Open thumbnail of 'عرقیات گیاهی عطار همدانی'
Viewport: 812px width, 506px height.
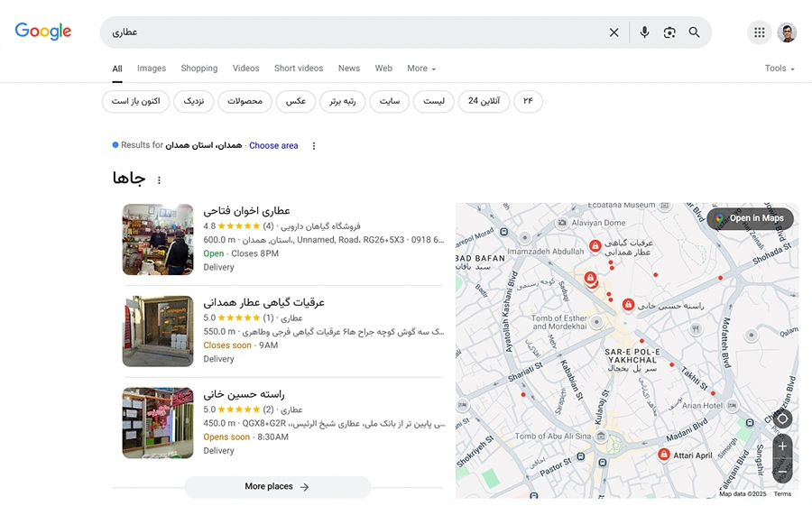click(x=158, y=331)
